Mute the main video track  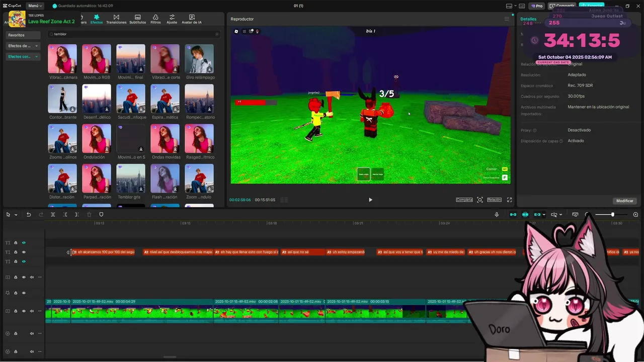(x=32, y=311)
